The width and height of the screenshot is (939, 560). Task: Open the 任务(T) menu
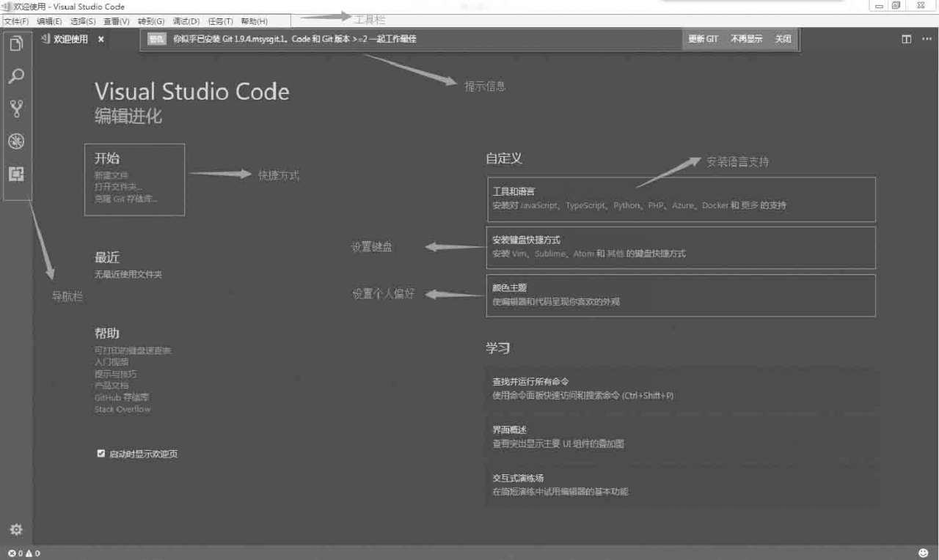click(x=220, y=21)
